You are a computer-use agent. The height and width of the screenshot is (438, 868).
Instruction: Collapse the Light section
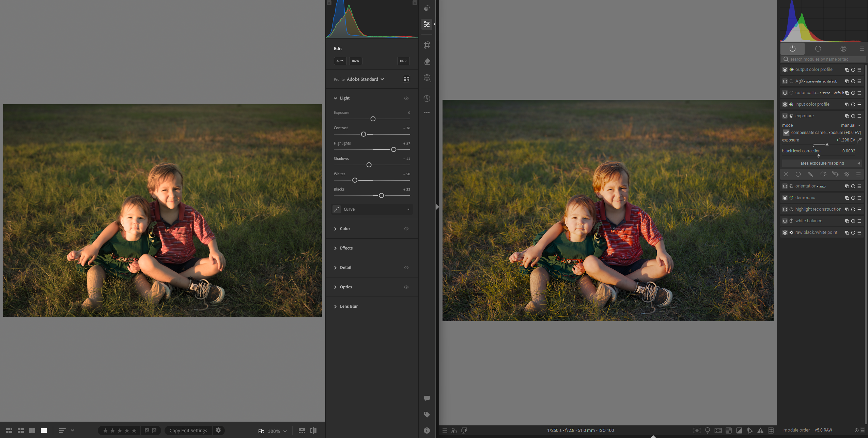pos(336,98)
